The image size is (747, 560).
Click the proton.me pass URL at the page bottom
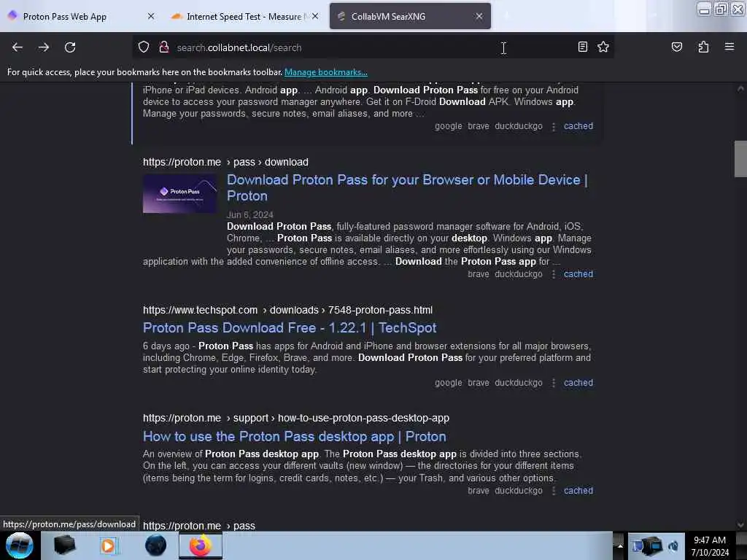click(x=199, y=526)
